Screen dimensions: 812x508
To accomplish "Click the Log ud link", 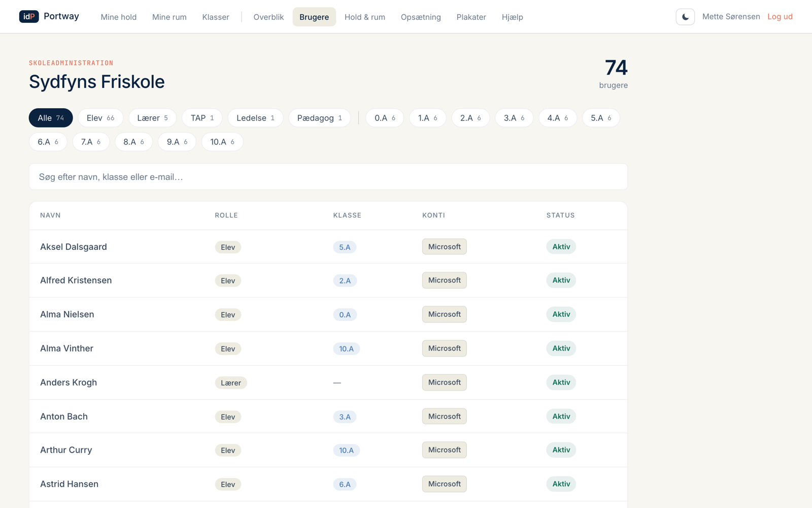I will point(780,16).
